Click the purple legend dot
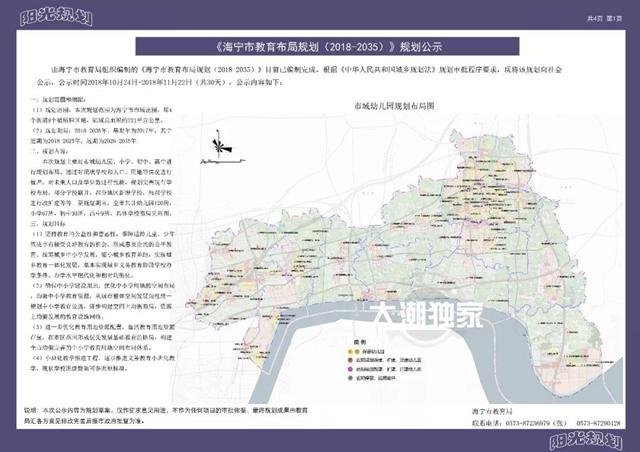 tap(350, 369)
